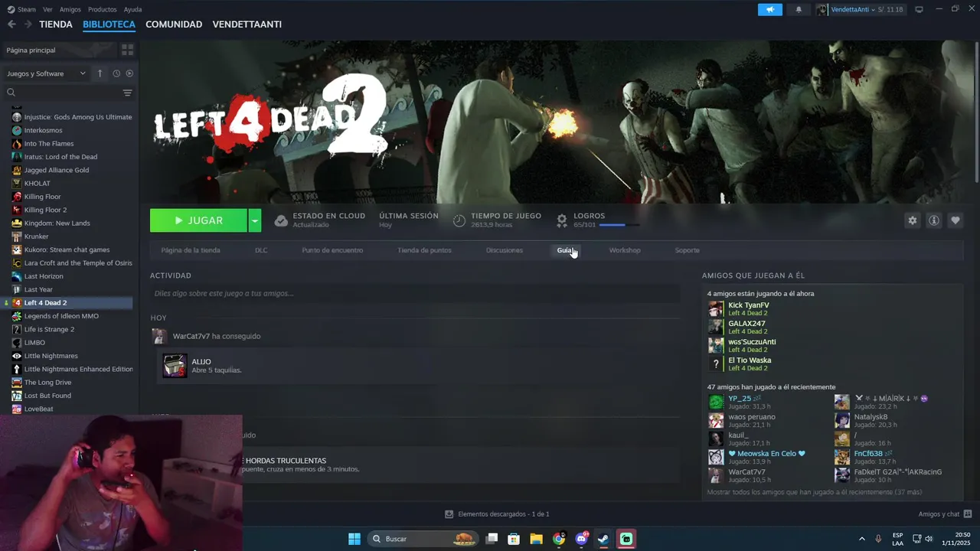This screenshot has height=551, width=980.
Task: Open Chrome from taskbar
Action: point(559,539)
